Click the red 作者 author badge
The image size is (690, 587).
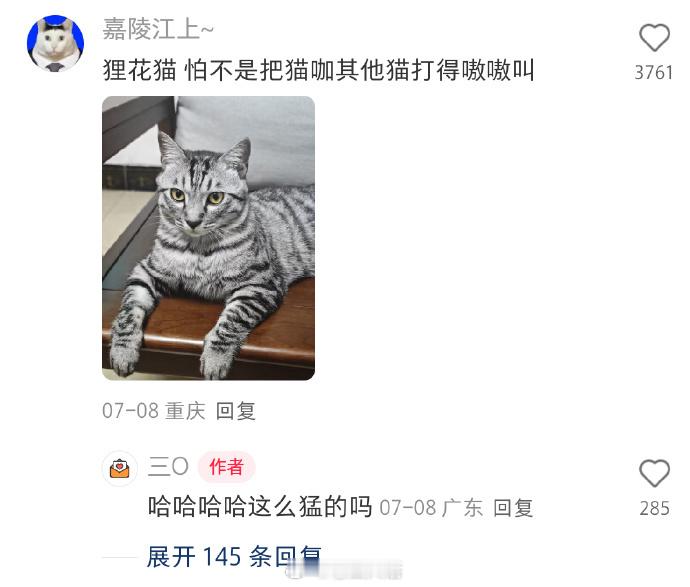click(x=226, y=467)
